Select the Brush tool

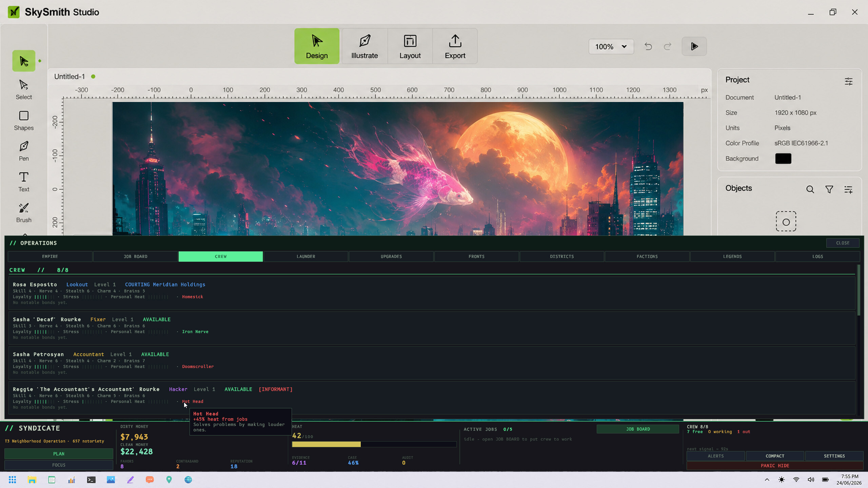pos(24,213)
